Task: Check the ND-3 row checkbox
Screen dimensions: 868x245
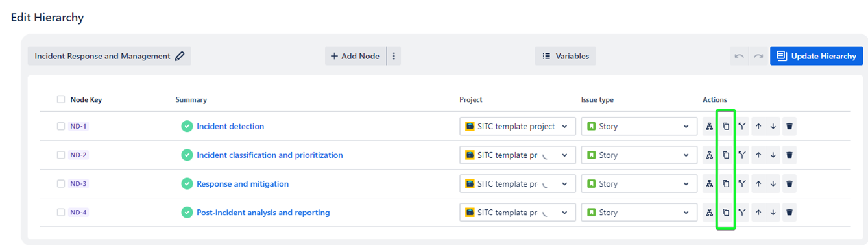Action: 61,184
